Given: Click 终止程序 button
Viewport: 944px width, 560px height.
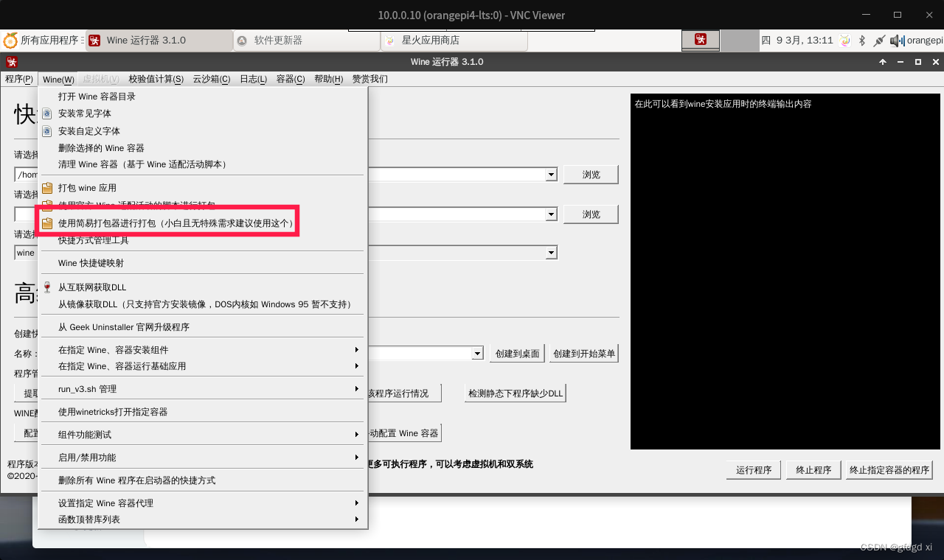Looking at the screenshot, I should coord(813,470).
